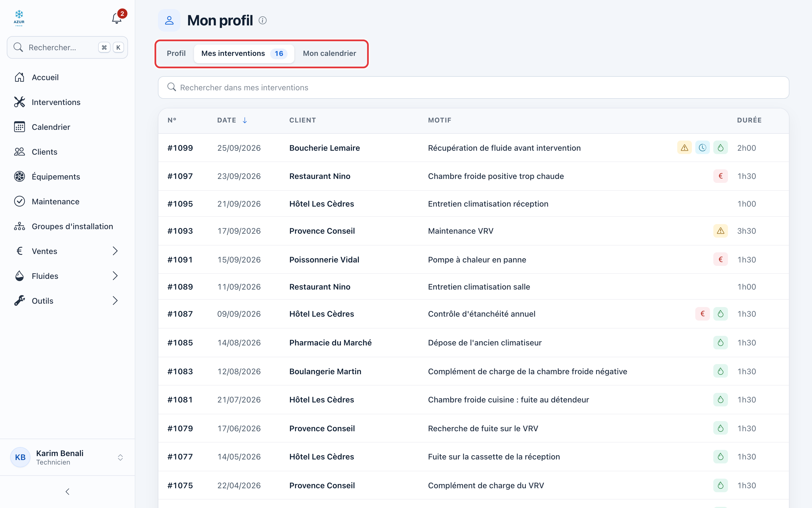Click the KB avatar of Karim Benali
Screen dimensions: 812x508
20,457
